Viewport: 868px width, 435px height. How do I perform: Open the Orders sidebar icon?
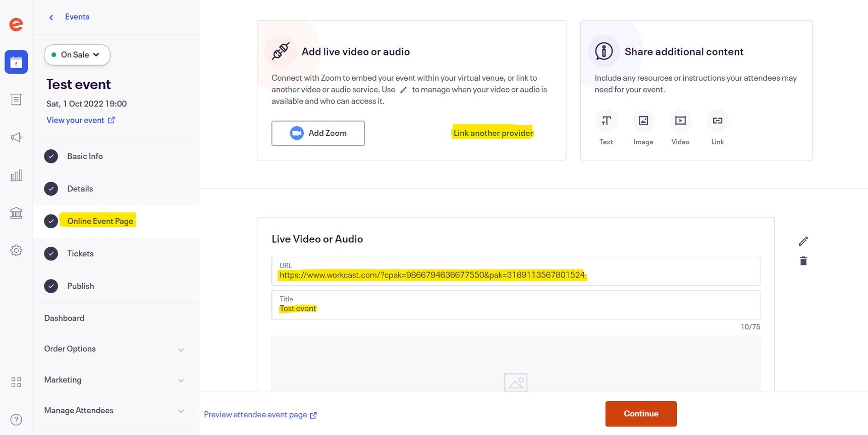click(x=16, y=99)
